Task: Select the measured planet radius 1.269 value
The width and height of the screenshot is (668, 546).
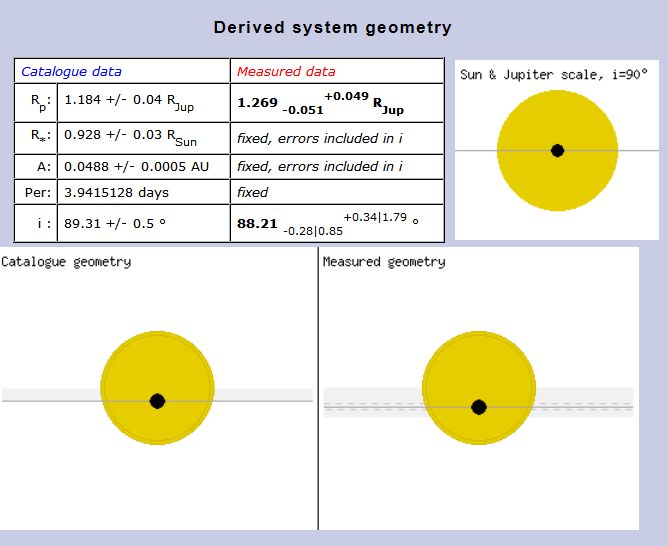Action: [x=257, y=101]
